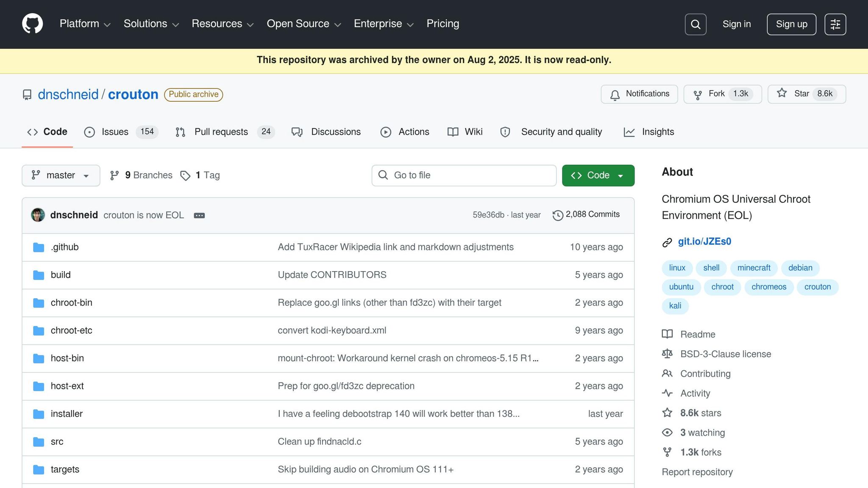
Task: Open 2,088 Commits history
Action: pos(586,215)
